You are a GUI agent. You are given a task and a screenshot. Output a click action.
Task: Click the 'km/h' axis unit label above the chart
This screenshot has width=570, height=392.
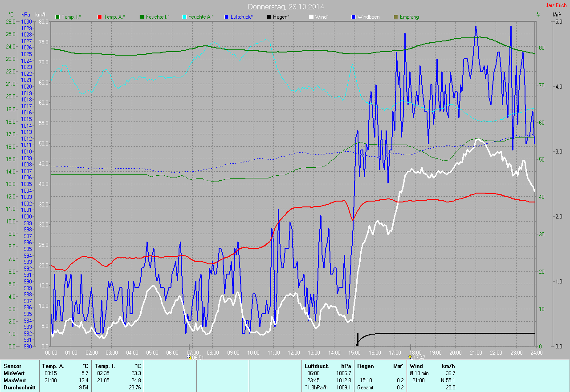coord(41,15)
